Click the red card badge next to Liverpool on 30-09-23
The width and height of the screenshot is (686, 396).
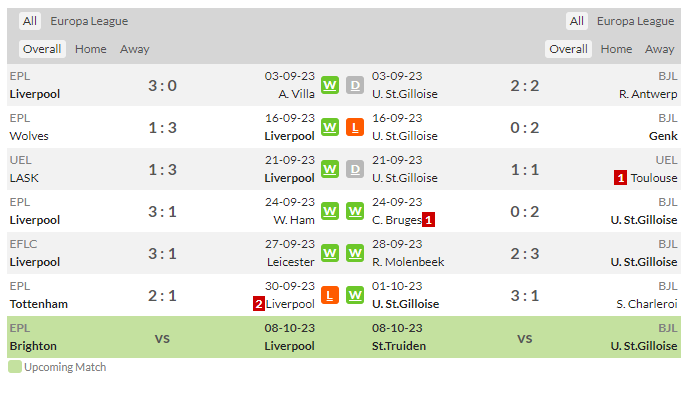259,304
